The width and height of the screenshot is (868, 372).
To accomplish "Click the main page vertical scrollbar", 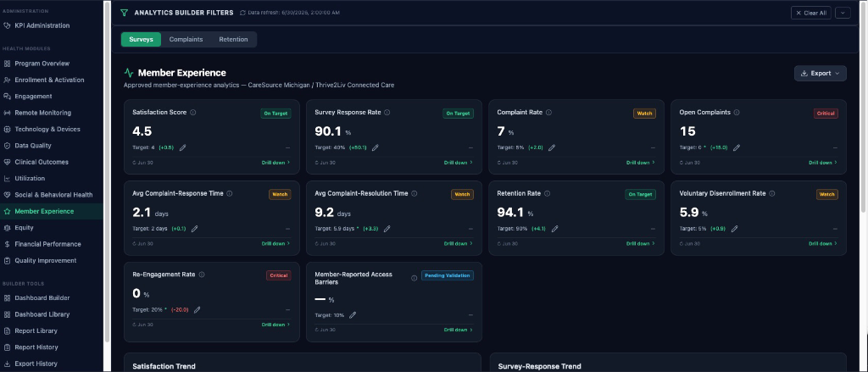I will [x=864, y=108].
